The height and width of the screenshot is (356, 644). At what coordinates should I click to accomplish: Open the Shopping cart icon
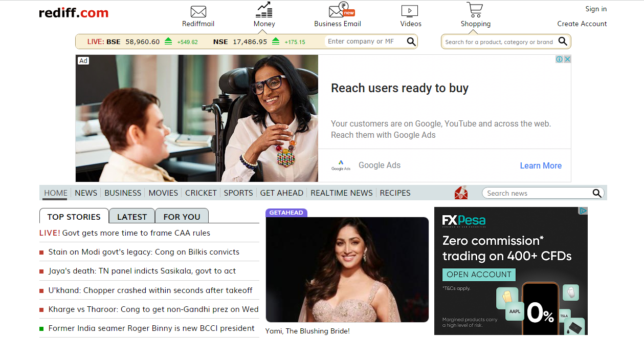[x=475, y=10]
